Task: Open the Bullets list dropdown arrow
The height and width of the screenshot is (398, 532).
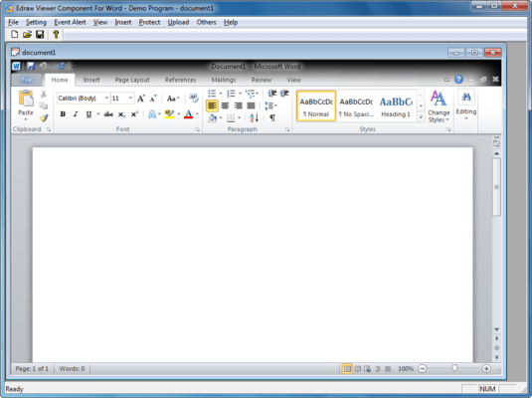Action: [x=221, y=94]
